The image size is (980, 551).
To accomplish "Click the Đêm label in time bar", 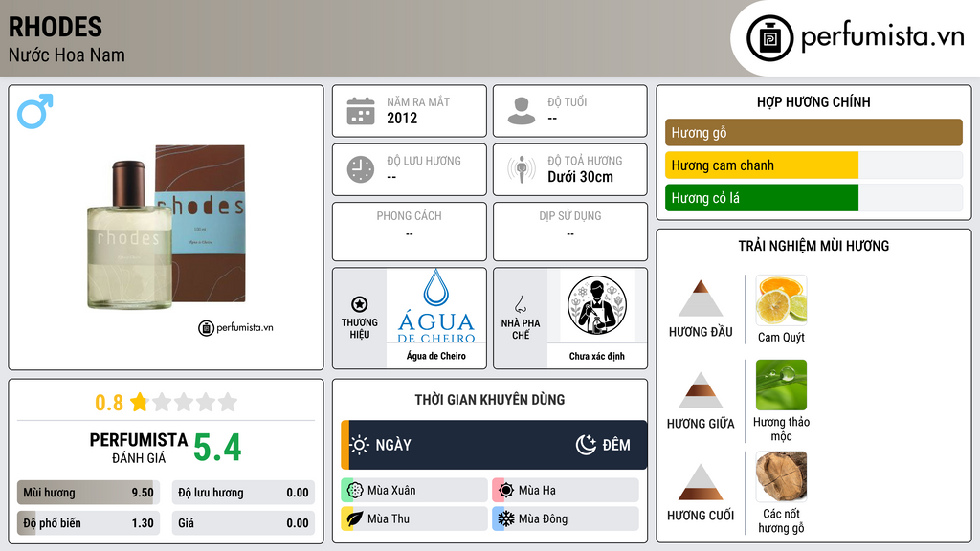I will click(616, 445).
